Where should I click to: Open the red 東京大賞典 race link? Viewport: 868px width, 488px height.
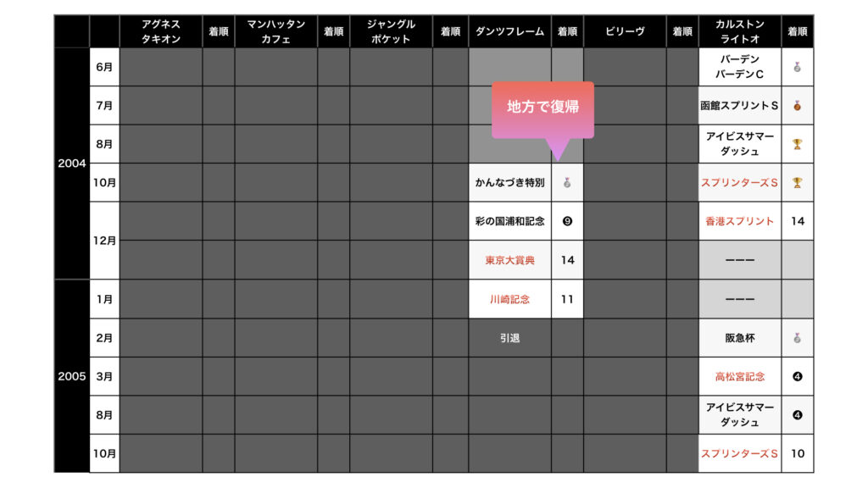(x=509, y=260)
